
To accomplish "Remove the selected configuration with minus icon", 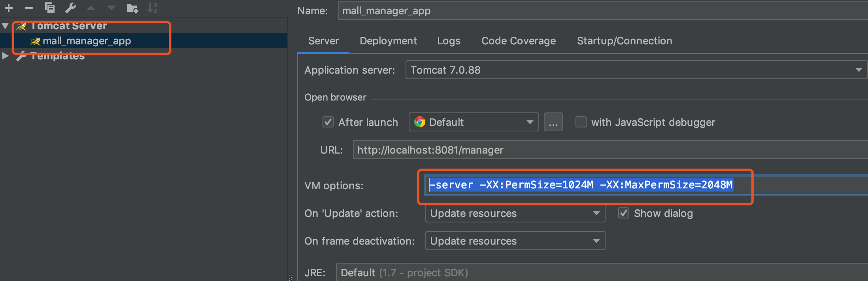I will [29, 8].
